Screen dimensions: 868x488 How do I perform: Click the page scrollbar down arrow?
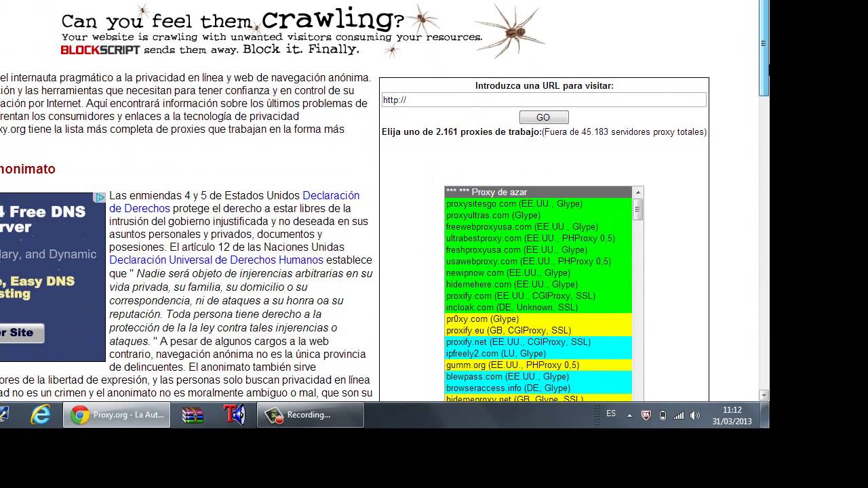pyautogui.click(x=764, y=395)
